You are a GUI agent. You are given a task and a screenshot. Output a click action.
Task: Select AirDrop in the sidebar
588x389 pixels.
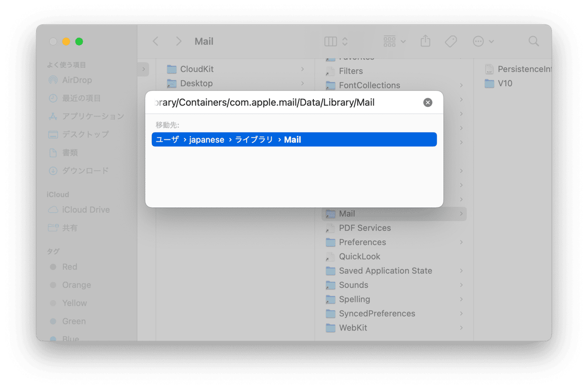71,80
